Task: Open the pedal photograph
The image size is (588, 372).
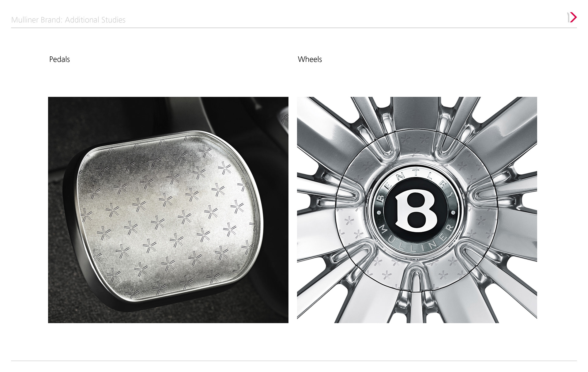Action: (168, 210)
